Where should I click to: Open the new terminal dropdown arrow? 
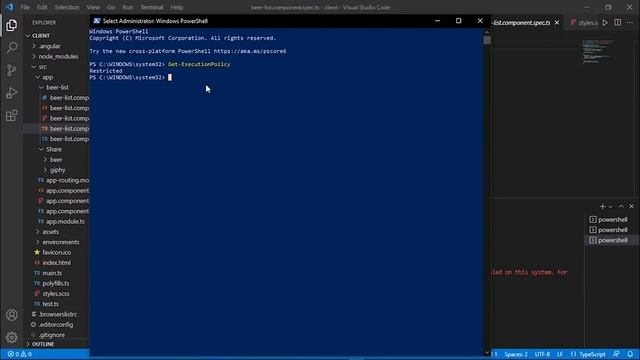click(x=611, y=207)
